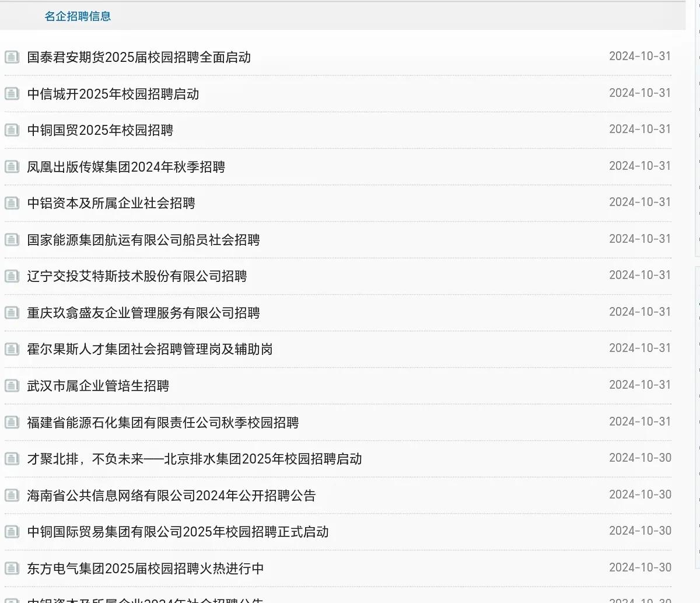Image resolution: width=700 pixels, height=603 pixels.
Task: Open 霍尔果斯人才集团社会招聘管理岗及辅助岗 link
Action: [150, 349]
